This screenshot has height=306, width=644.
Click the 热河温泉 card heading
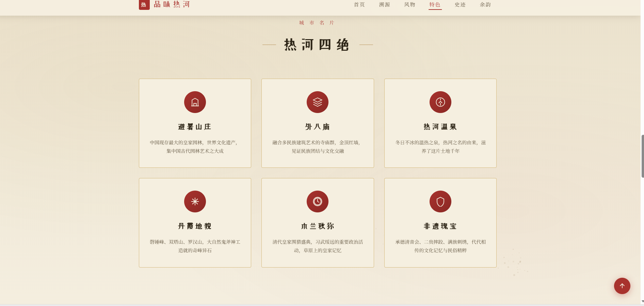pos(440,127)
